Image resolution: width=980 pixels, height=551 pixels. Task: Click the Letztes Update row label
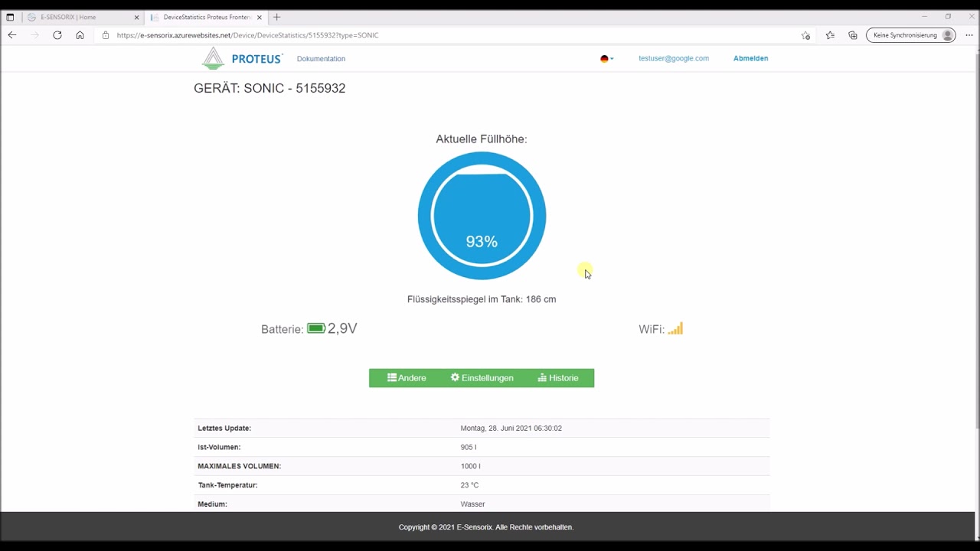(x=224, y=429)
